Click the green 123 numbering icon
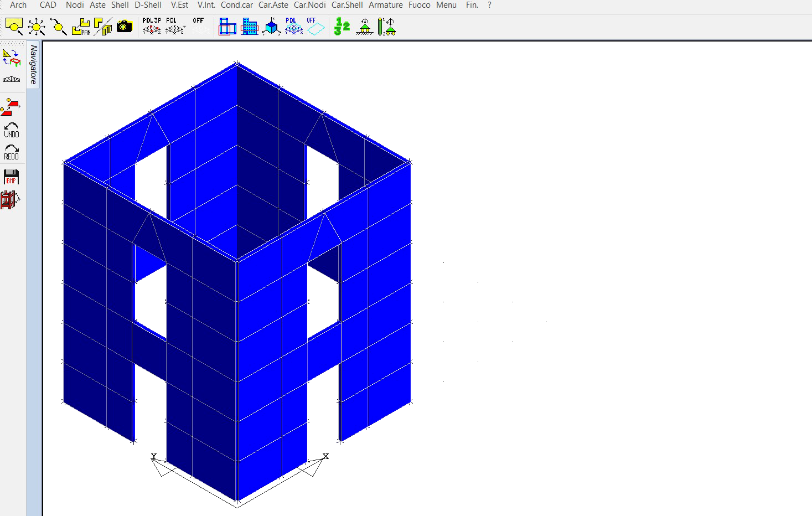The image size is (812, 516). [342, 27]
